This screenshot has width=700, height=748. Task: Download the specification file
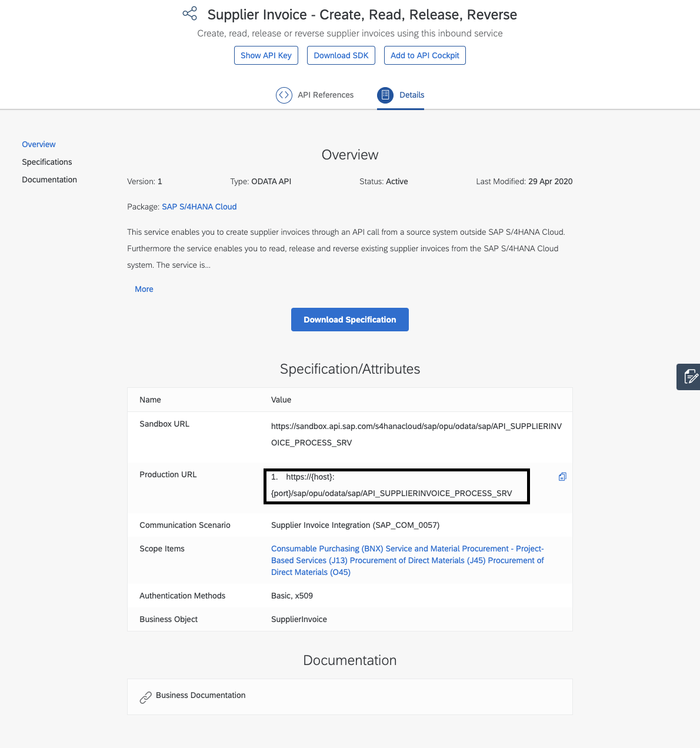click(349, 320)
